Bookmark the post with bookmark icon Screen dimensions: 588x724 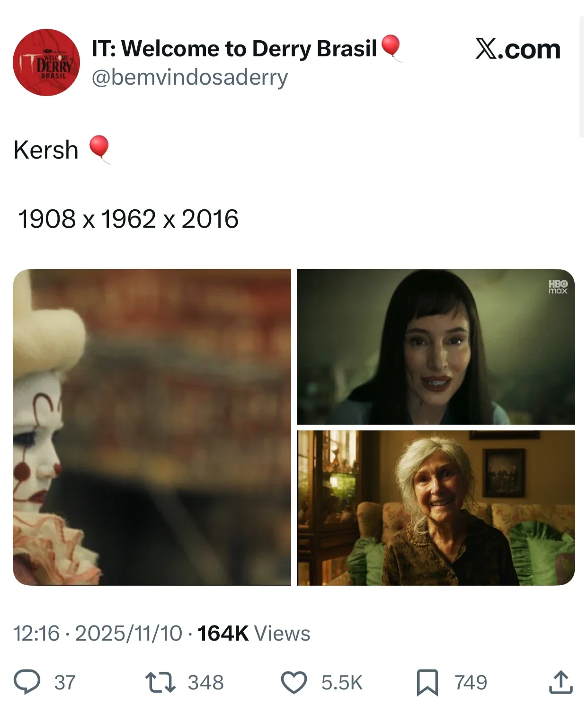(x=428, y=682)
